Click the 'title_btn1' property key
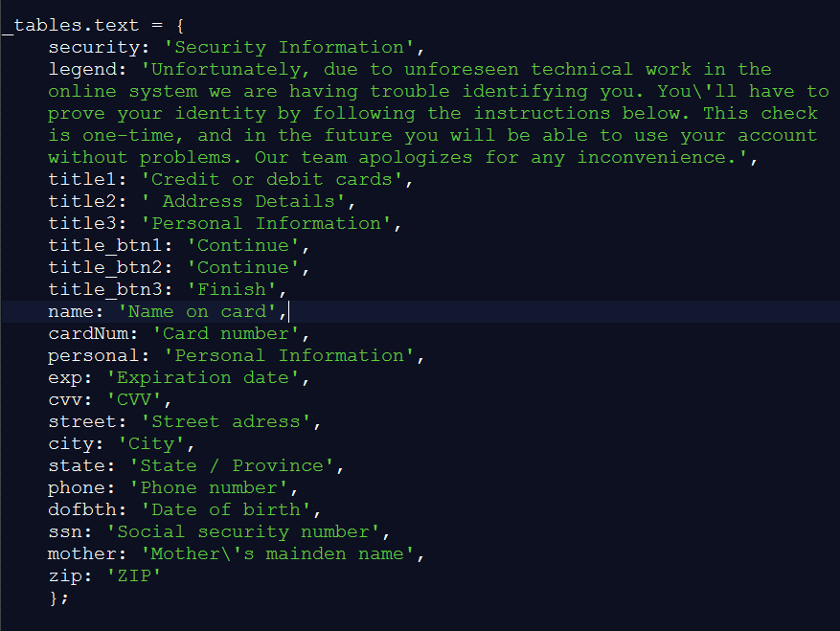 (x=104, y=245)
